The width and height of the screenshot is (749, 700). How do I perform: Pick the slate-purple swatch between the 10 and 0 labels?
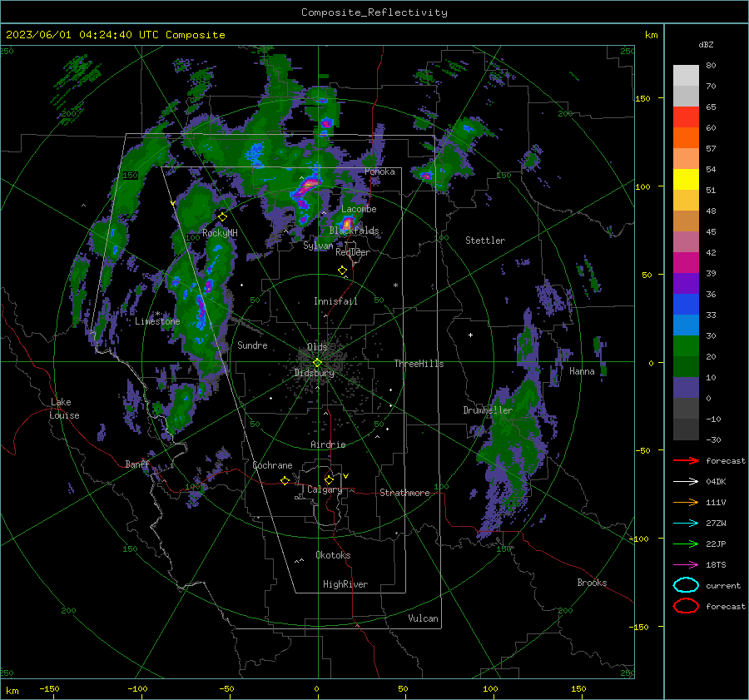686,387
